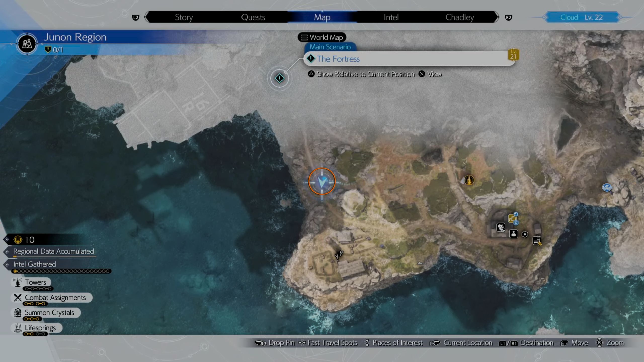Viewport: 644px width, 362px height.
Task: Click the R2 next tab button icon
Action: point(508,18)
